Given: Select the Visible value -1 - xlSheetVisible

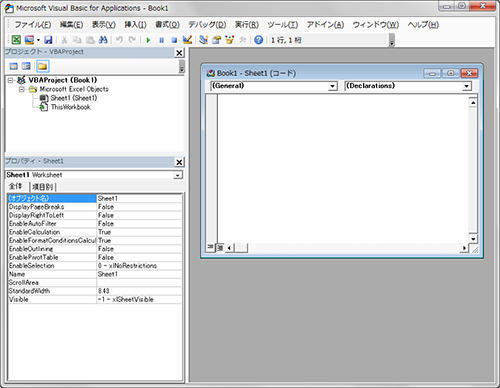Looking at the screenshot, I should coord(139,299).
